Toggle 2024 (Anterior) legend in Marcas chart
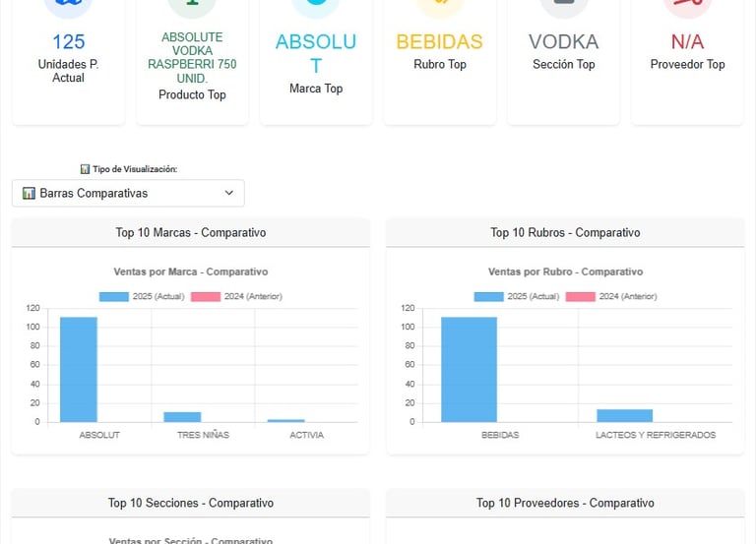Viewport: 756px width, 544px height. tap(236, 296)
